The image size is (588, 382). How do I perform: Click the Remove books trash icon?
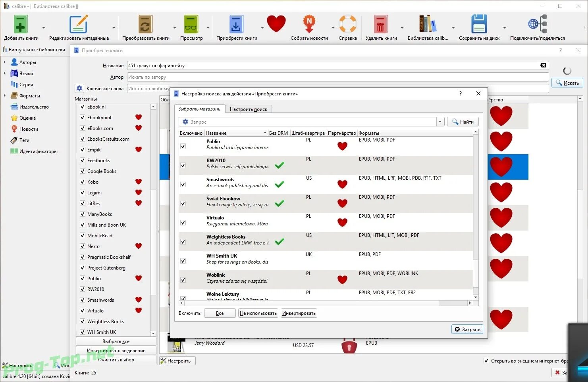pyautogui.click(x=381, y=24)
